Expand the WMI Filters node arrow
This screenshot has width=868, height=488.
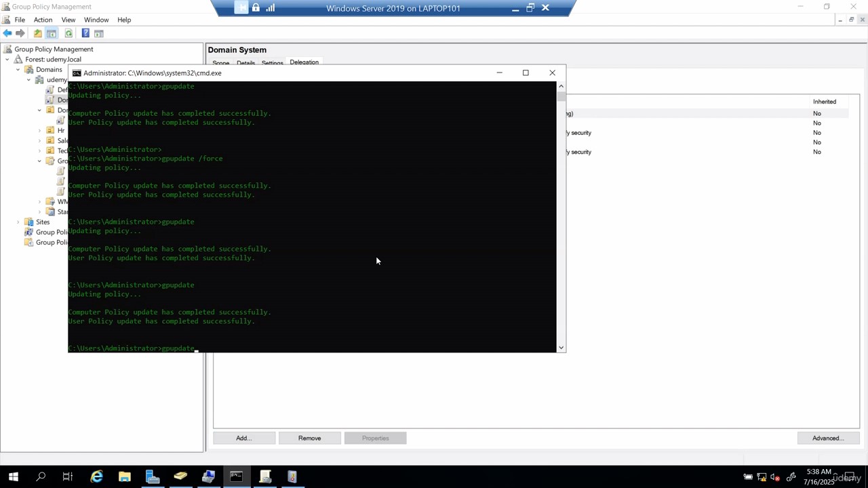(x=39, y=202)
